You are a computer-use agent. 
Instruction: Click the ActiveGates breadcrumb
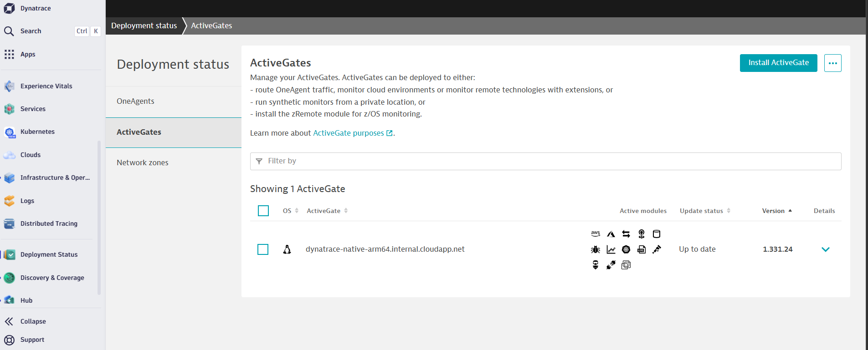pos(211,25)
